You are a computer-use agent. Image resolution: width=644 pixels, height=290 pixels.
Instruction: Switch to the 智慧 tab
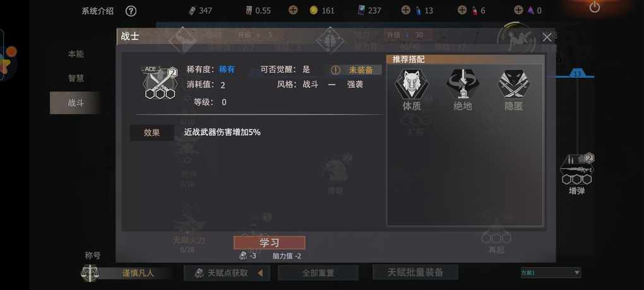76,78
